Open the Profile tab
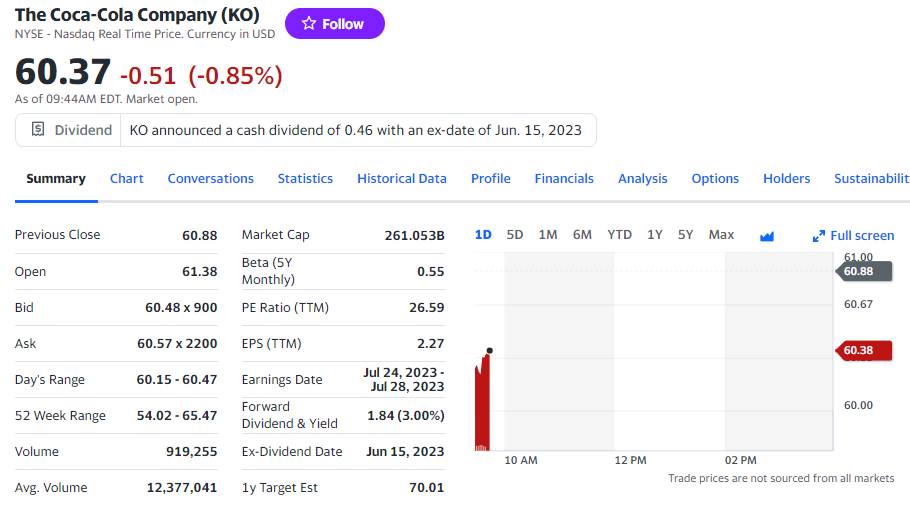910x511 pixels. tap(490, 179)
